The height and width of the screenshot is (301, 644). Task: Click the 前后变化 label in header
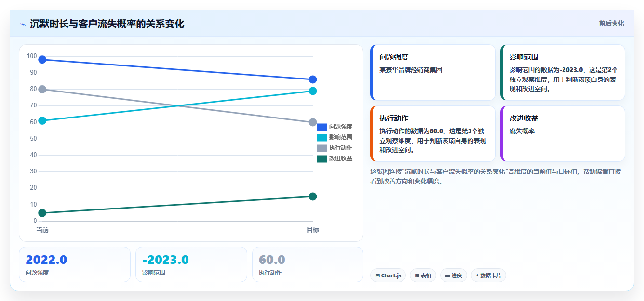pos(611,23)
